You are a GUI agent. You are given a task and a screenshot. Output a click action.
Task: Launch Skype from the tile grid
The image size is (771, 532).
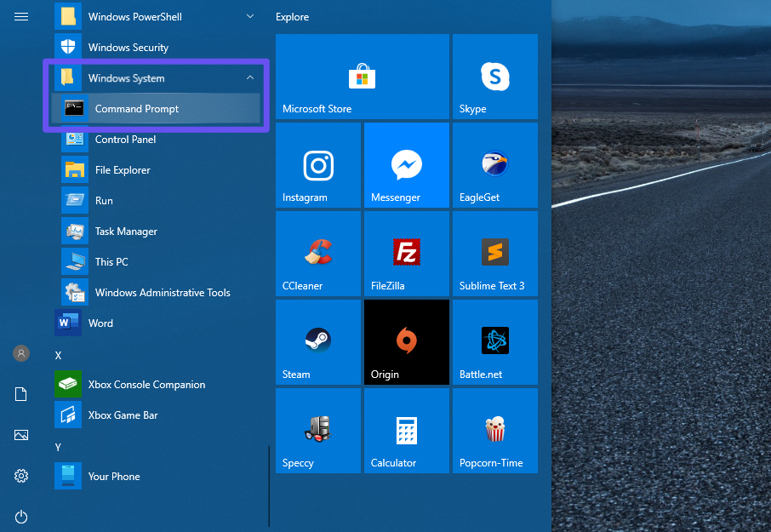(494, 77)
